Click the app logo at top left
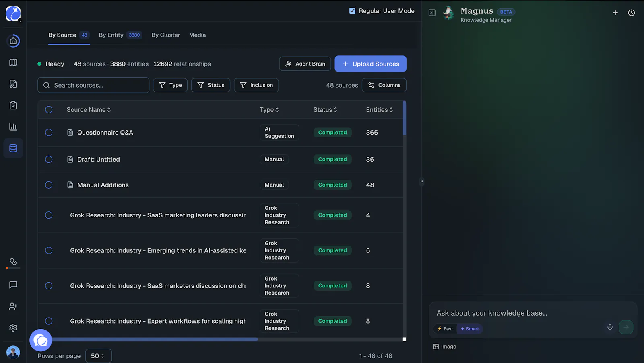Viewport: 644px width, 363px height. tap(13, 14)
